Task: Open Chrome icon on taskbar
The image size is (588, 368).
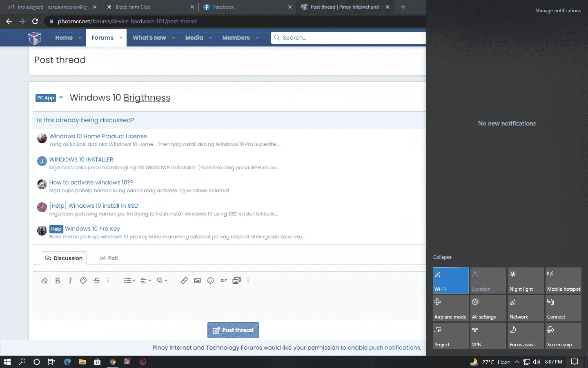Action: click(113, 362)
